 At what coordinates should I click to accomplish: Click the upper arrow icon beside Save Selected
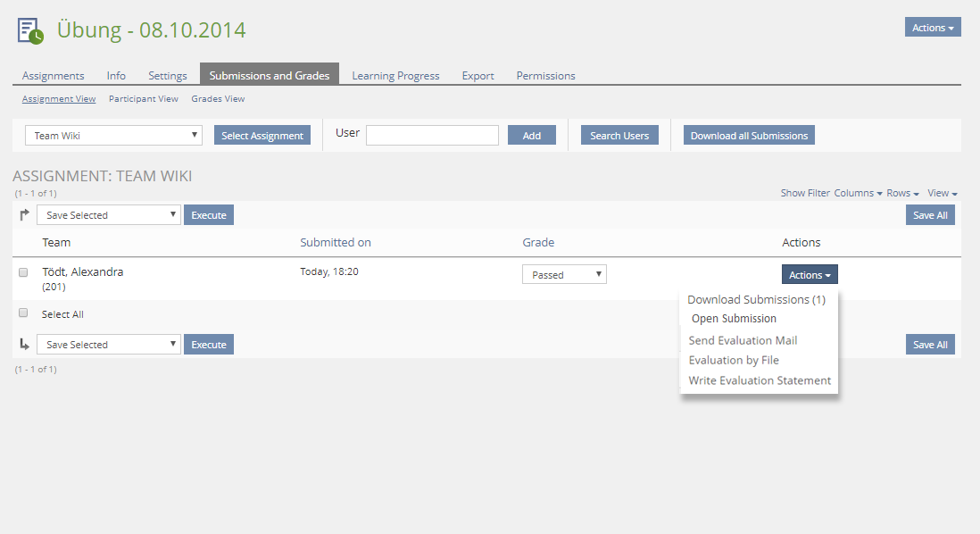coord(24,214)
